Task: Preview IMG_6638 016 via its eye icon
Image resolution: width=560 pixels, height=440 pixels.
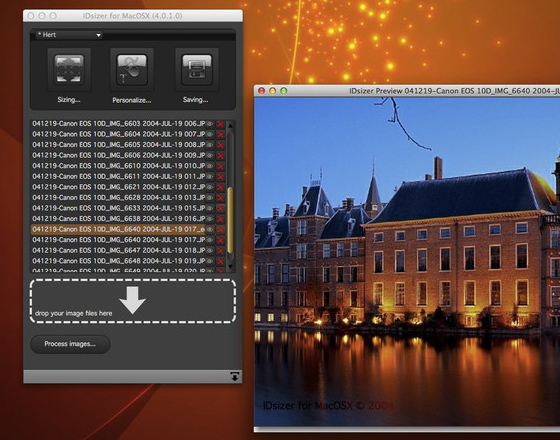Action: pos(210,219)
